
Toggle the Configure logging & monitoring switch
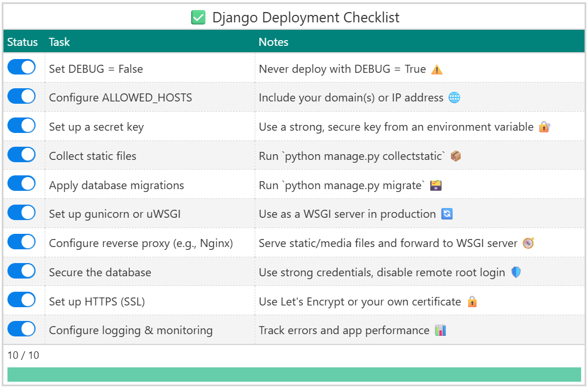pos(21,329)
